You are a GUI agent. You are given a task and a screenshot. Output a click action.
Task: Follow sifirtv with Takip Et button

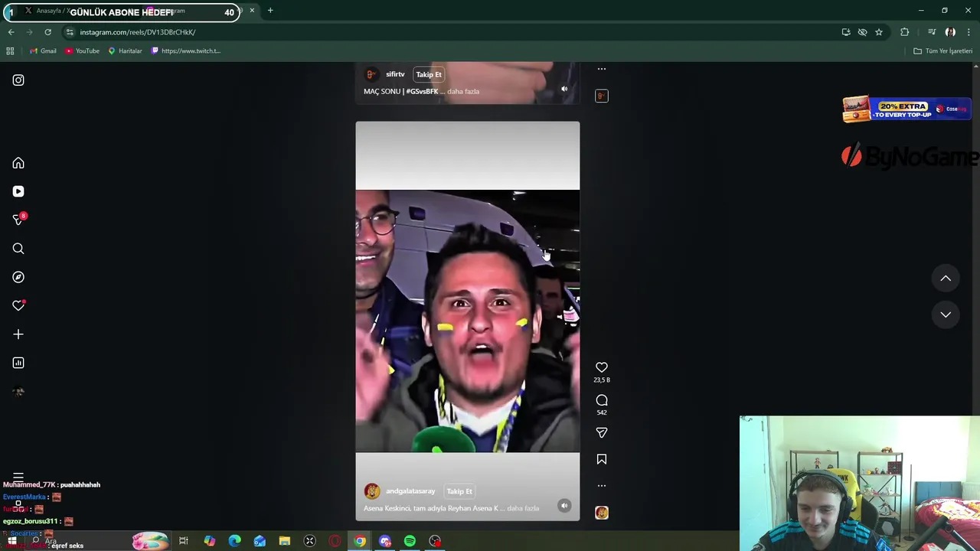click(429, 74)
